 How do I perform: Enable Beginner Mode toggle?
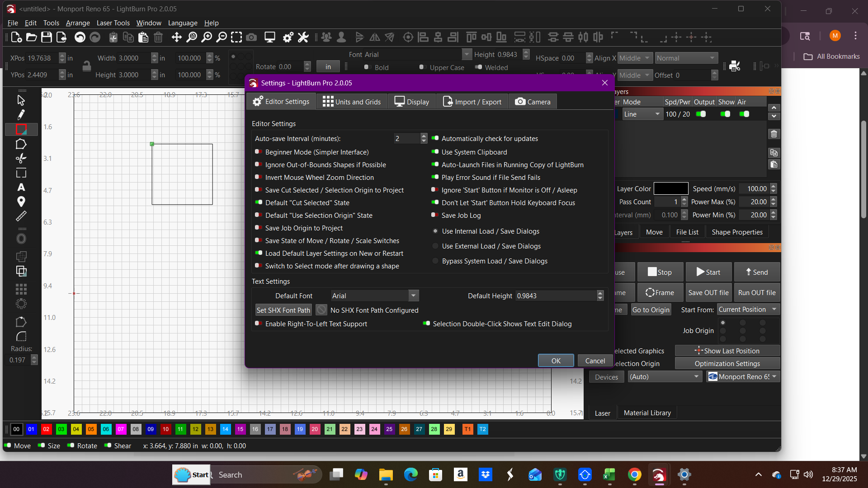(x=259, y=152)
